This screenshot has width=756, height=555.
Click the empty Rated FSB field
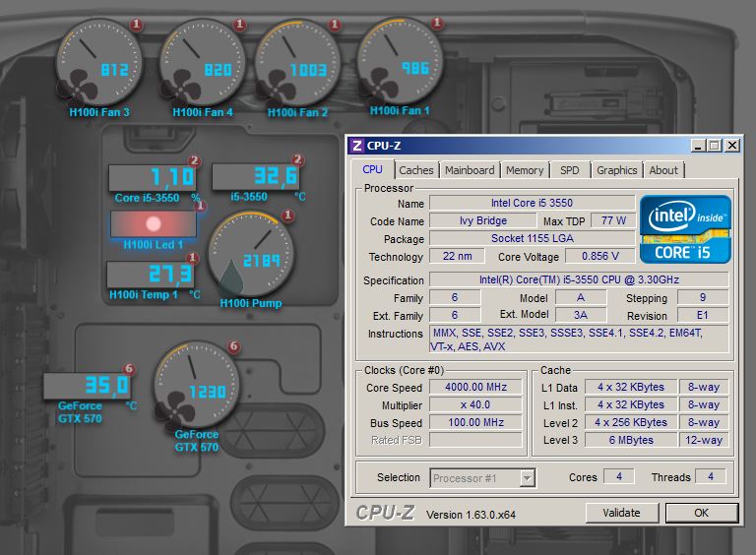coord(475,440)
